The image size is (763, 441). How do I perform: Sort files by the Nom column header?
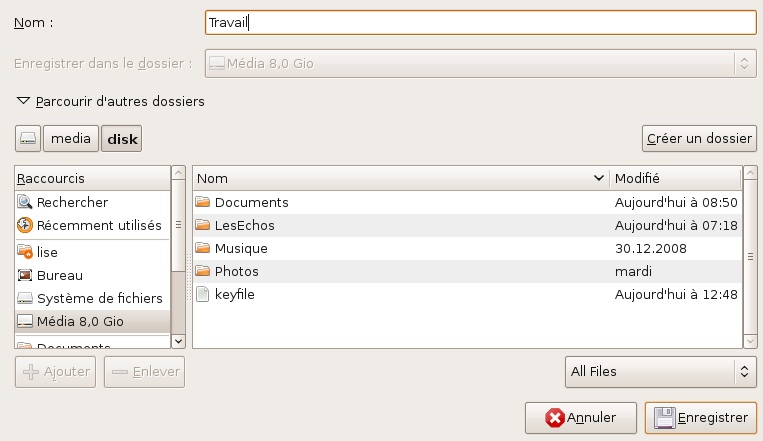[x=400, y=178]
